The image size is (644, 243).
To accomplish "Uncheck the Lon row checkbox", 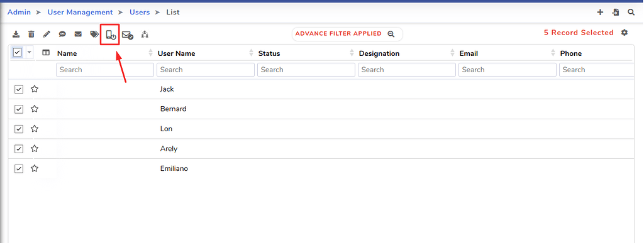I will (x=18, y=129).
